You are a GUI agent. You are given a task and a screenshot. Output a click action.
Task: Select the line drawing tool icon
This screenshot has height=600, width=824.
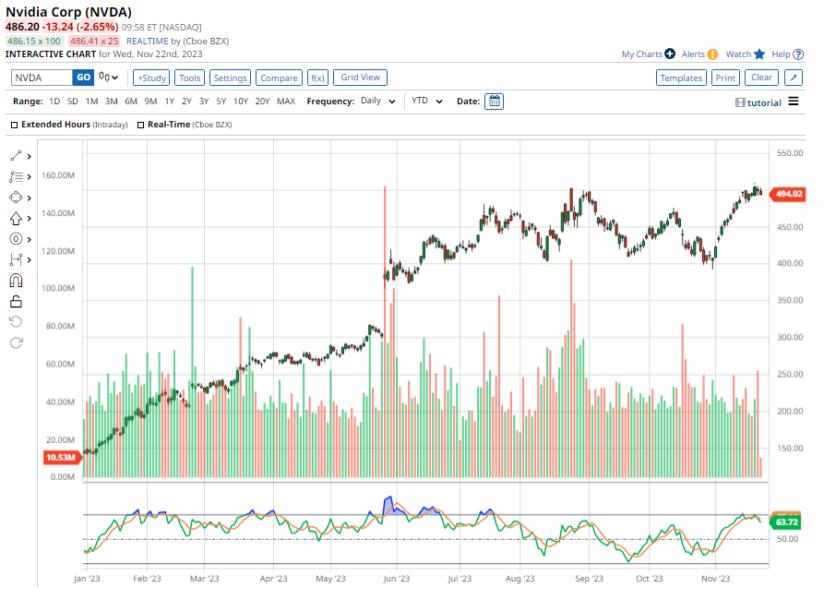click(16, 156)
